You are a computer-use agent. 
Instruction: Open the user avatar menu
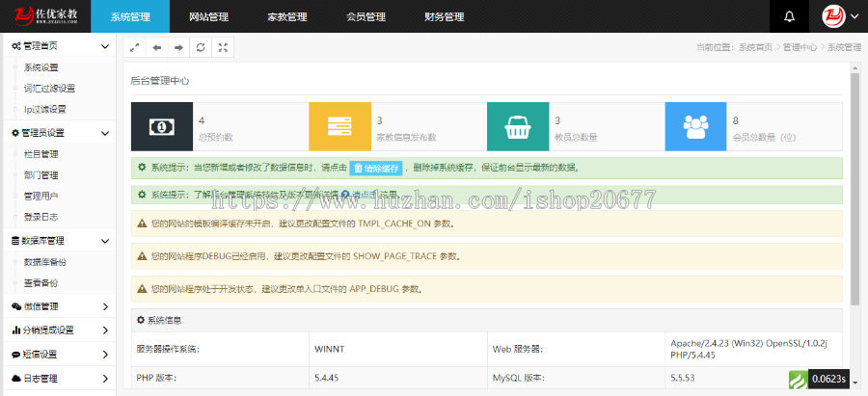[839, 16]
